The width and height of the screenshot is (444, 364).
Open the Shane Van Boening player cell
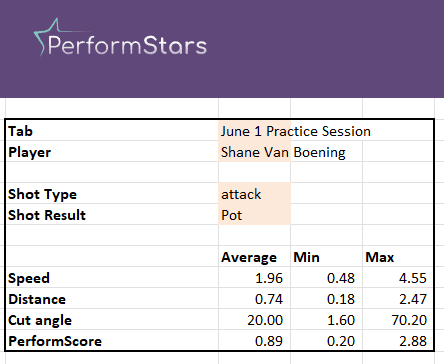[255, 152]
